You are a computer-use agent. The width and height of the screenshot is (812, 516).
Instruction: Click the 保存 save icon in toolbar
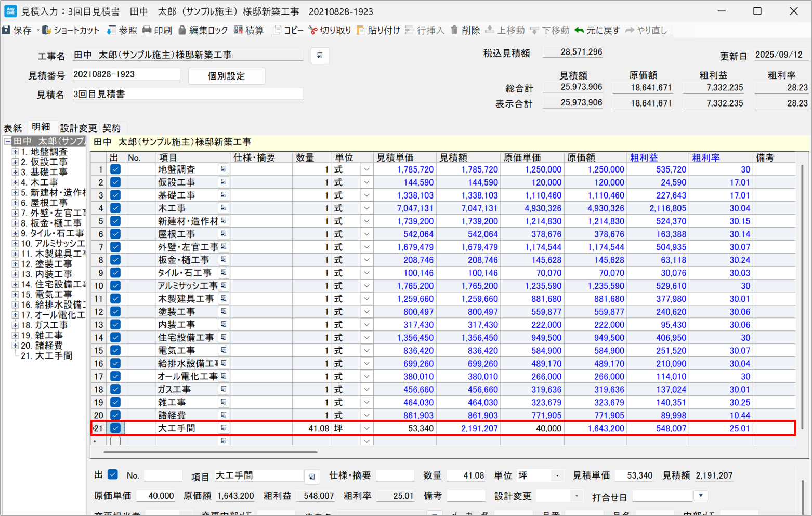(x=6, y=30)
